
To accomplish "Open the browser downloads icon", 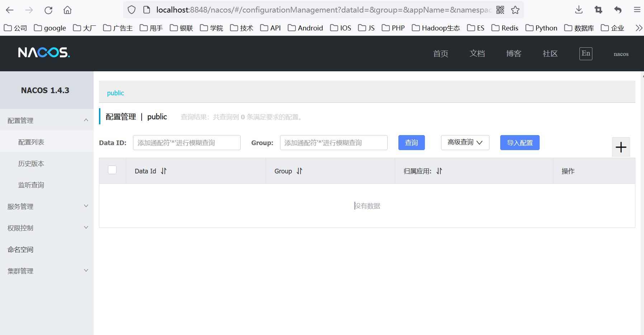I will pyautogui.click(x=579, y=10).
